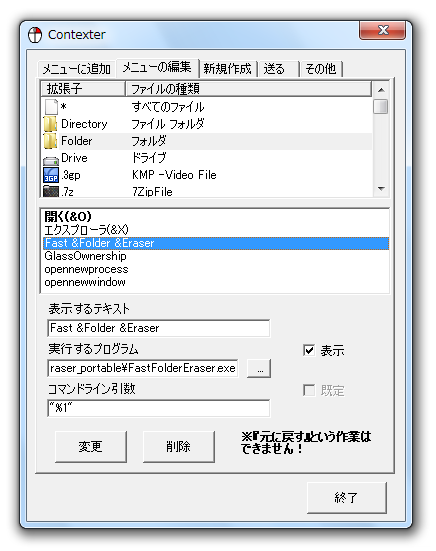Select the Directory folder icon

pyautogui.click(x=51, y=124)
